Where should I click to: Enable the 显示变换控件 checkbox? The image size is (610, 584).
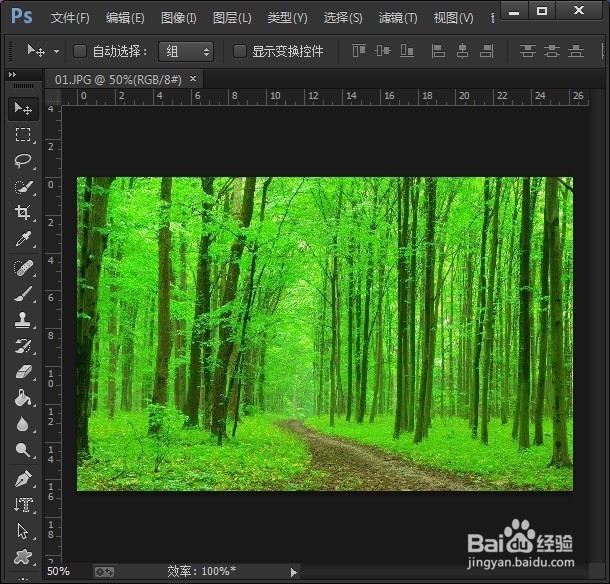point(240,51)
